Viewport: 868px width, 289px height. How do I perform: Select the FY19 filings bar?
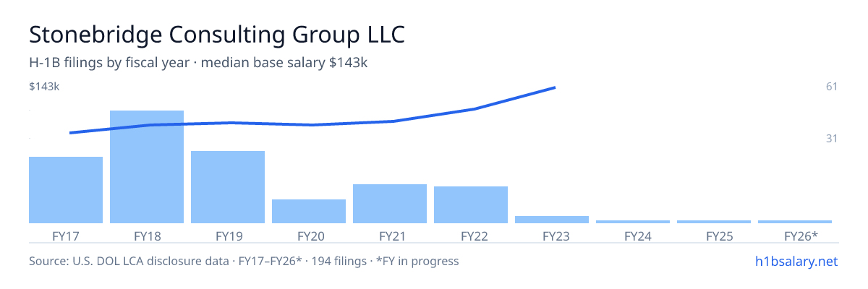click(x=228, y=187)
